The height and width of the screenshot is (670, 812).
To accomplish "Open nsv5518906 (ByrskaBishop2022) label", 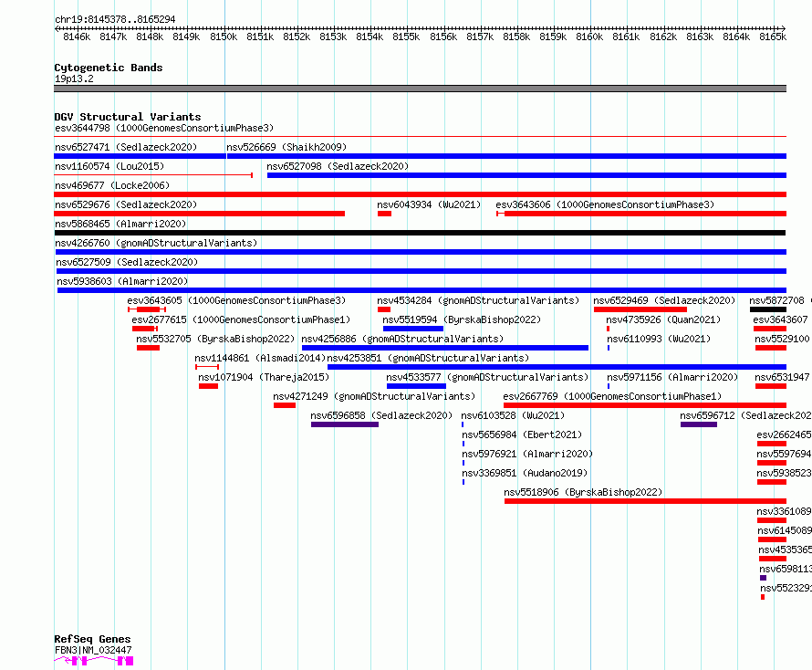I will (583, 492).
